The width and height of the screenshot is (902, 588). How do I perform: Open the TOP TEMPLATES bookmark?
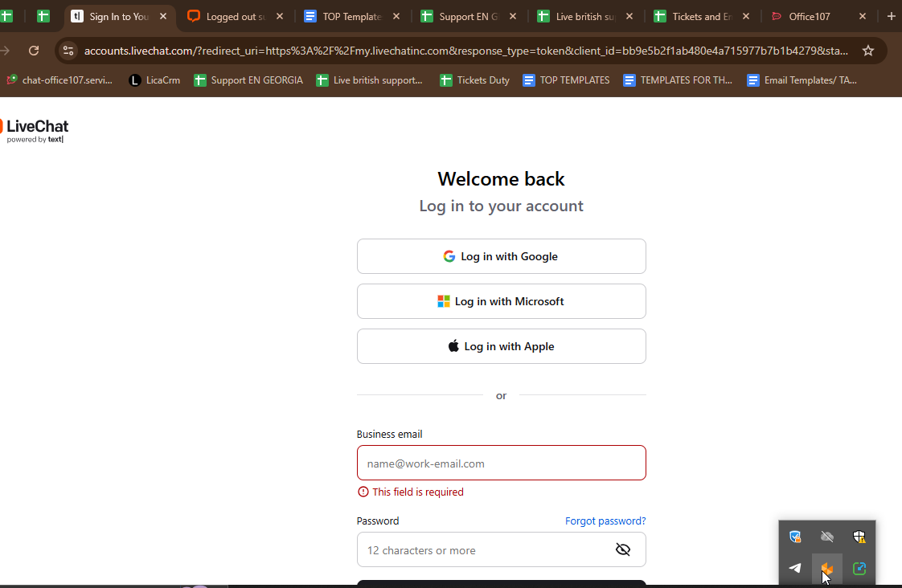566,80
